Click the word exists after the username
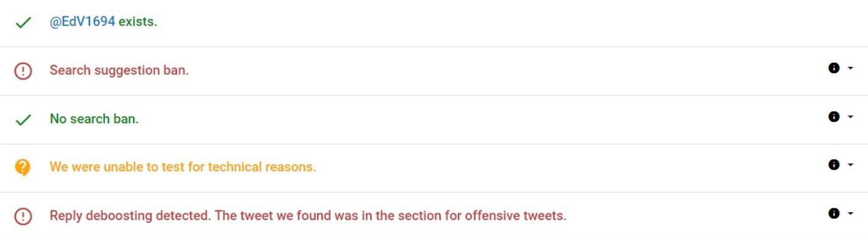The height and width of the screenshot is (240, 868). click(138, 22)
